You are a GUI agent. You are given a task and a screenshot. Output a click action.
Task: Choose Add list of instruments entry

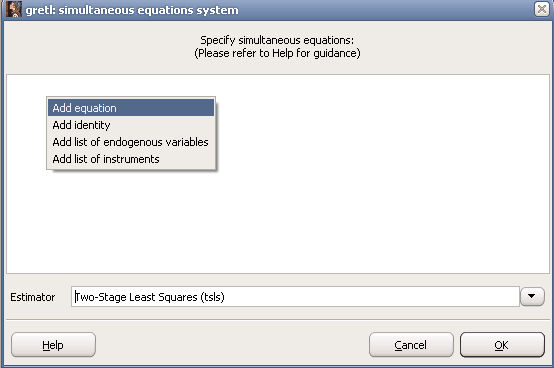tap(131, 159)
